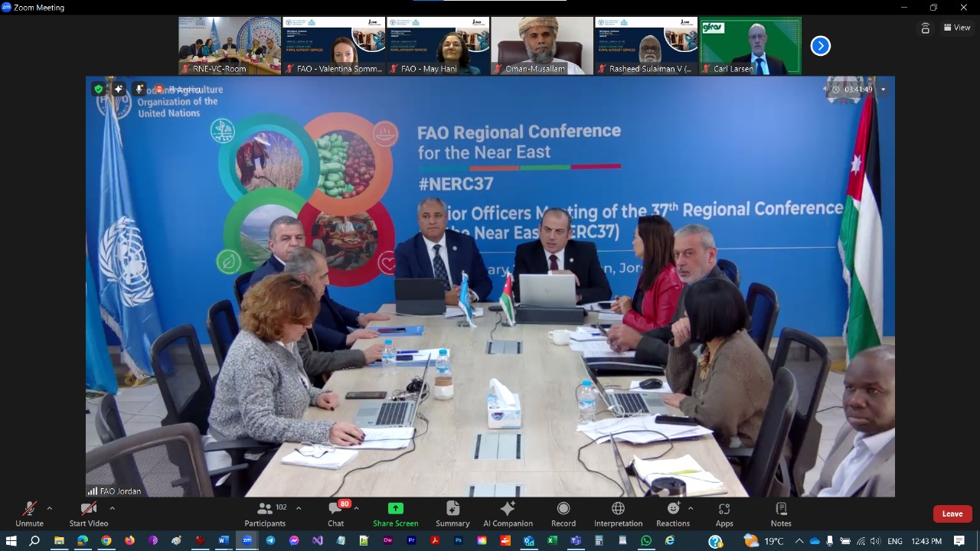Open the notifications action center
This screenshot has width=980, height=551.
pyautogui.click(x=959, y=541)
